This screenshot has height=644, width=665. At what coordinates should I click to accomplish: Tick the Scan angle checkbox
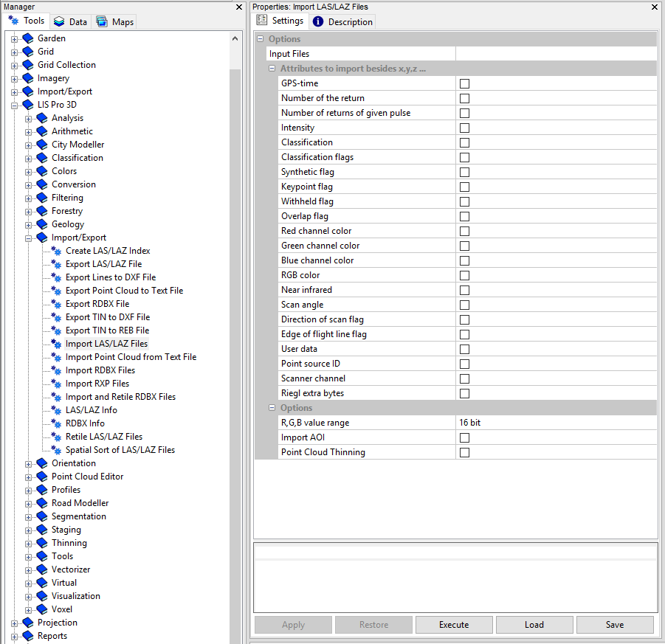click(x=464, y=305)
